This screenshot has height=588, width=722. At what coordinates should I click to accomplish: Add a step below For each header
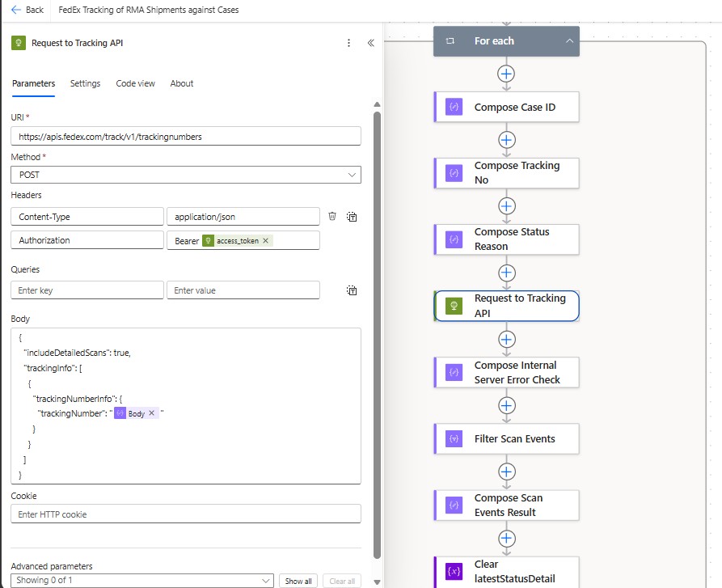pyautogui.click(x=506, y=74)
